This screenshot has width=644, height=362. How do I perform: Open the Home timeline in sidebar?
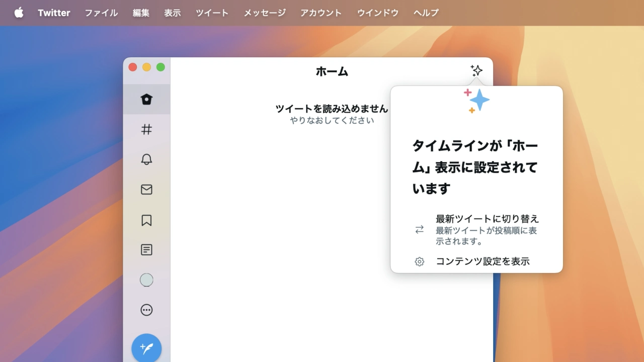[x=146, y=99]
